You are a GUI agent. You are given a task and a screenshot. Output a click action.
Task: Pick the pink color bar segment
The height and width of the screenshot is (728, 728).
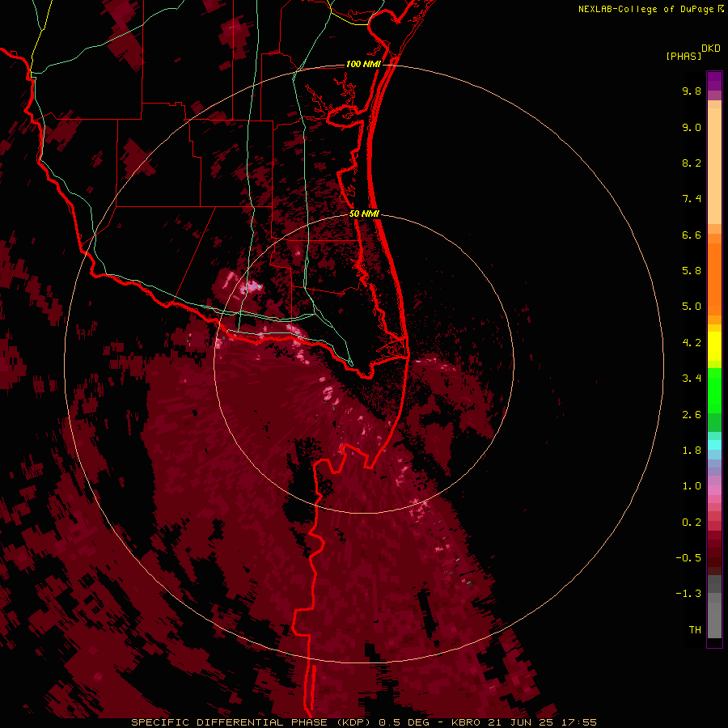[714, 490]
